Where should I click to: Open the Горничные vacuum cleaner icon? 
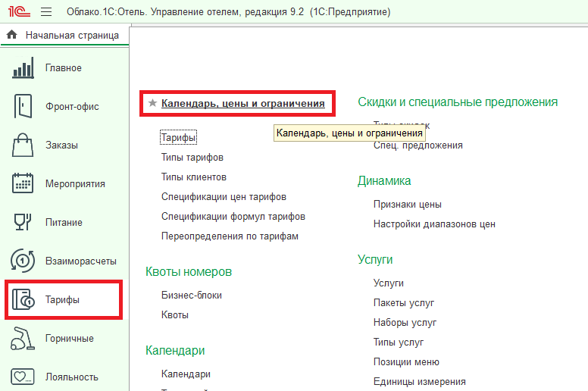coord(23,338)
